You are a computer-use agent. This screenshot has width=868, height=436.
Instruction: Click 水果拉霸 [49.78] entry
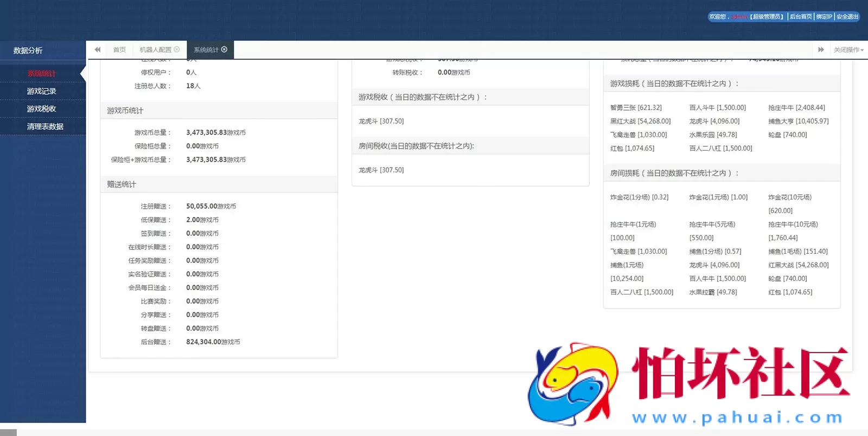coord(713,292)
